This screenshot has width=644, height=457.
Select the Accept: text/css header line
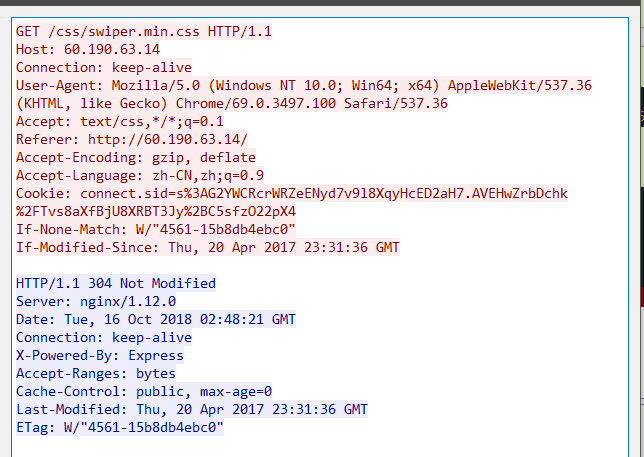(120, 122)
